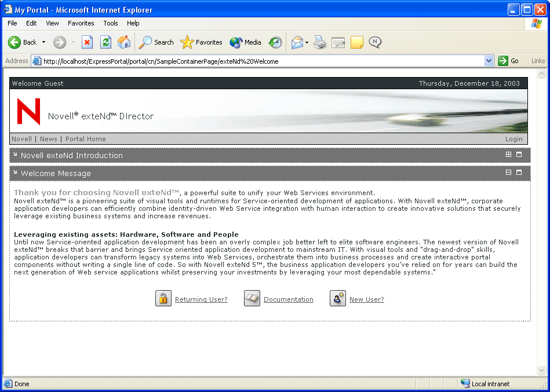Click the Novell red N logo
Screen dimensions: 550x392
[x=28, y=111]
